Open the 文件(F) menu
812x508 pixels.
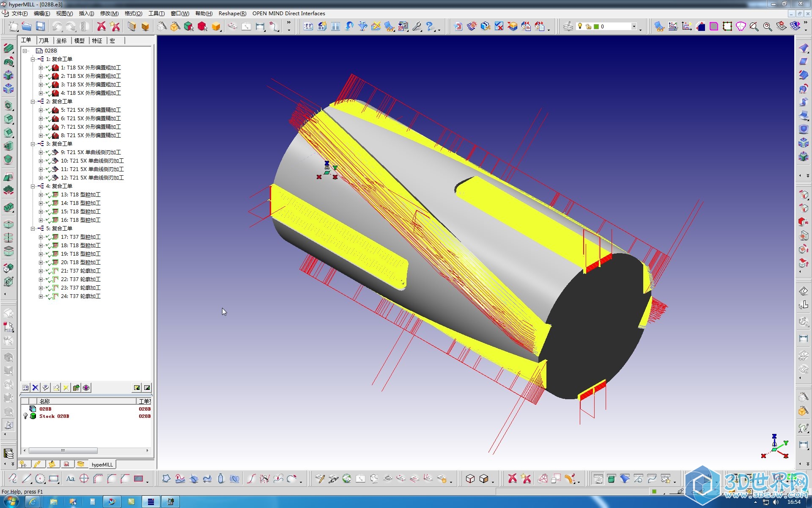coord(20,14)
